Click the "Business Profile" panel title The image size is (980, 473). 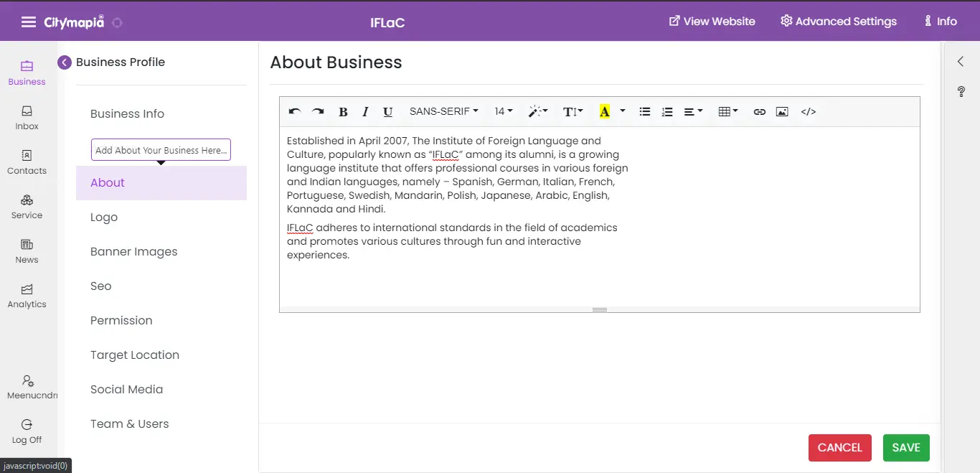(x=121, y=62)
